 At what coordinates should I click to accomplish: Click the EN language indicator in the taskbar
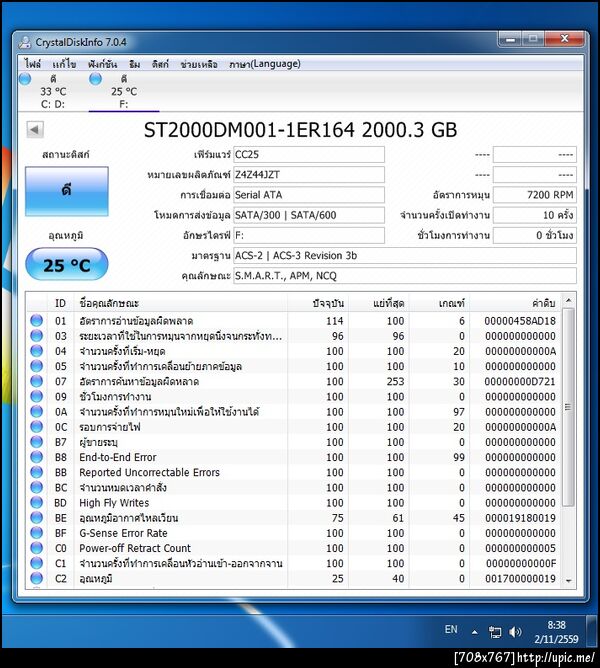[x=451, y=630]
